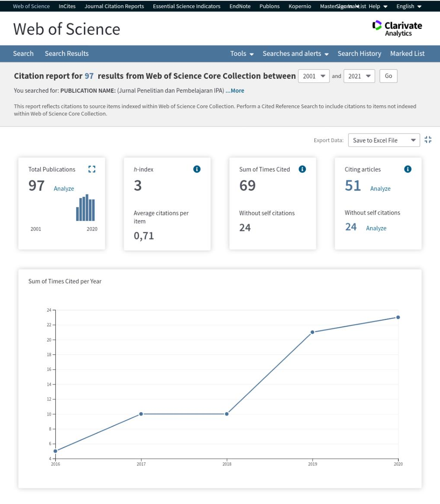Click the 2019 data point on chart
The height and width of the screenshot is (504, 440).
pos(312,332)
